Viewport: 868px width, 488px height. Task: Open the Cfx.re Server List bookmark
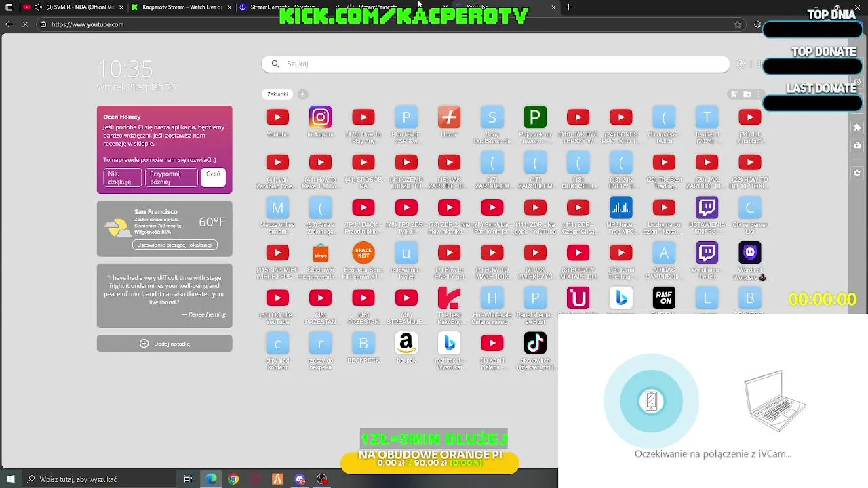(749, 207)
